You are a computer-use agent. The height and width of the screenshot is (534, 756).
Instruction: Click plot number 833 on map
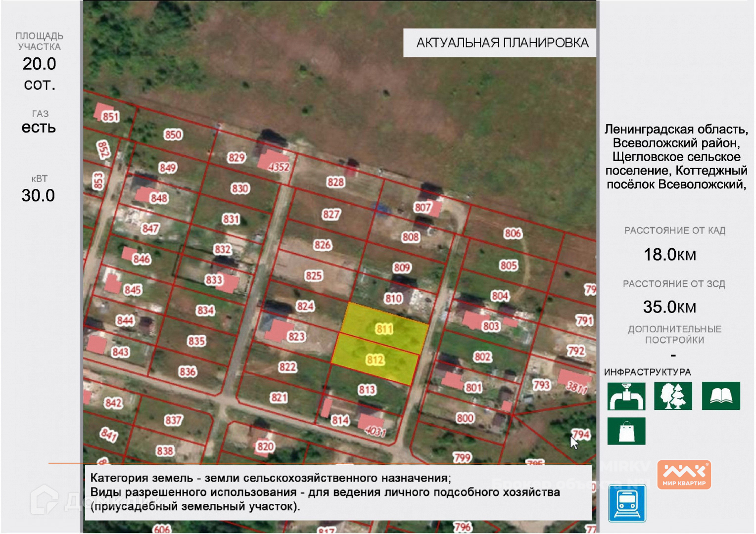click(x=214, y=280)
